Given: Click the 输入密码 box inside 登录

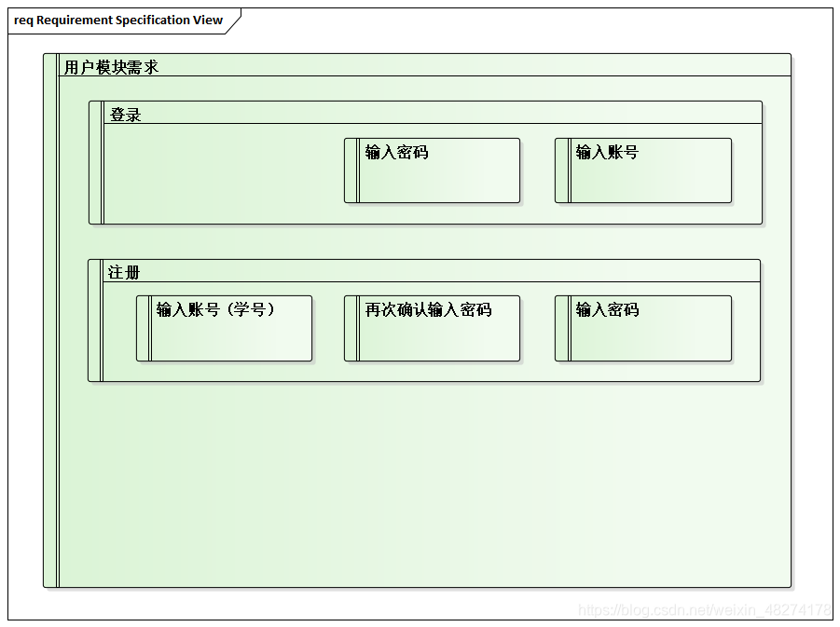Looking at the screenshot, I should (x=432, y=170).
